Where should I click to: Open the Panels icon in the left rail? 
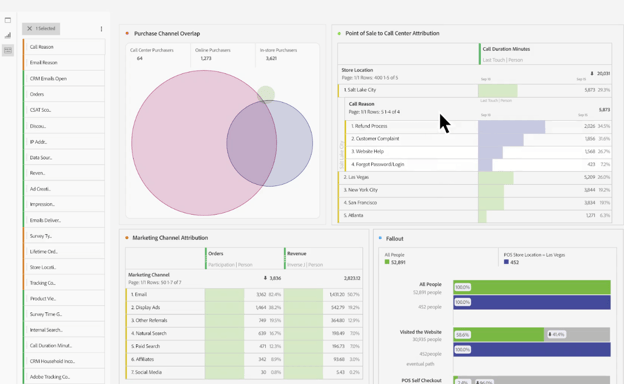8,20
